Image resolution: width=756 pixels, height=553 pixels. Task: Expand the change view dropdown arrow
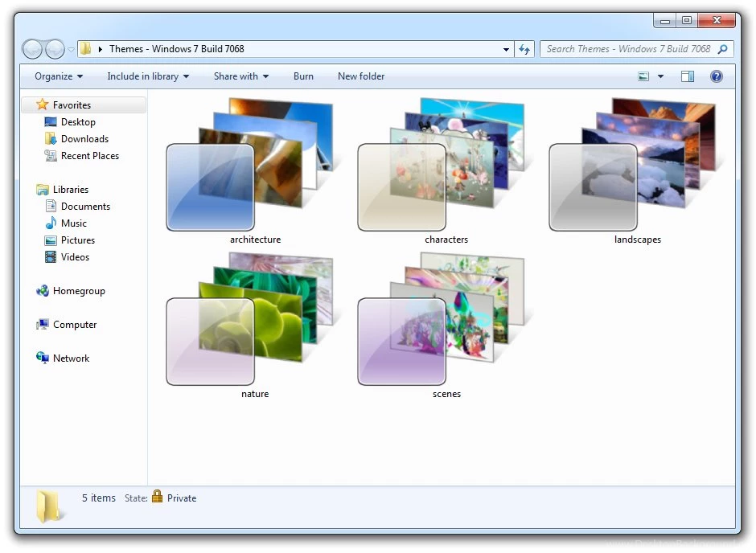(x=659, y=76)
